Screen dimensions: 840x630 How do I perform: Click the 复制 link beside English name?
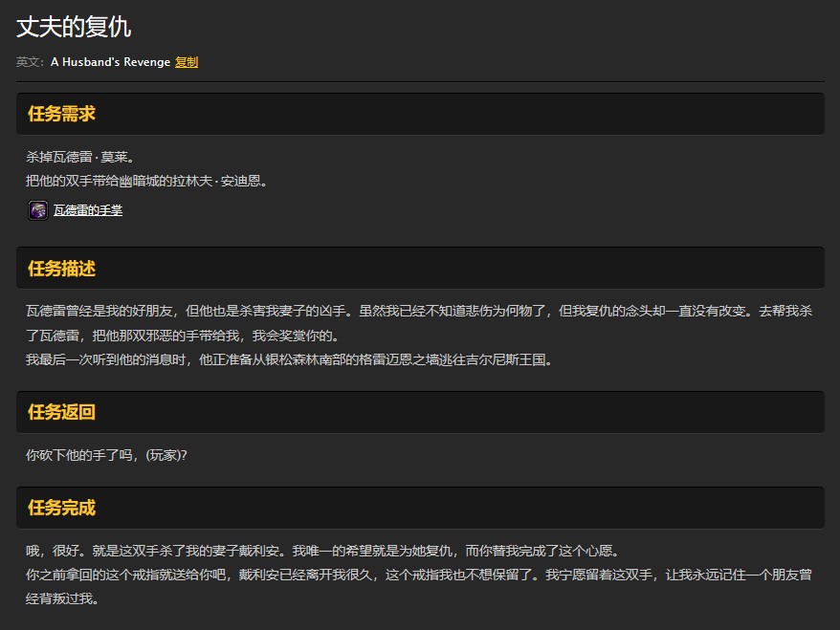(187, 62)
